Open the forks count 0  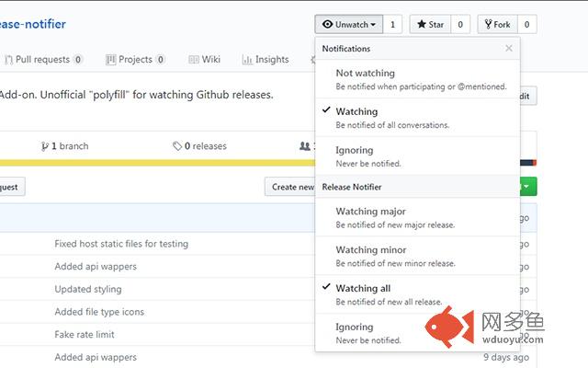(526, 25)
